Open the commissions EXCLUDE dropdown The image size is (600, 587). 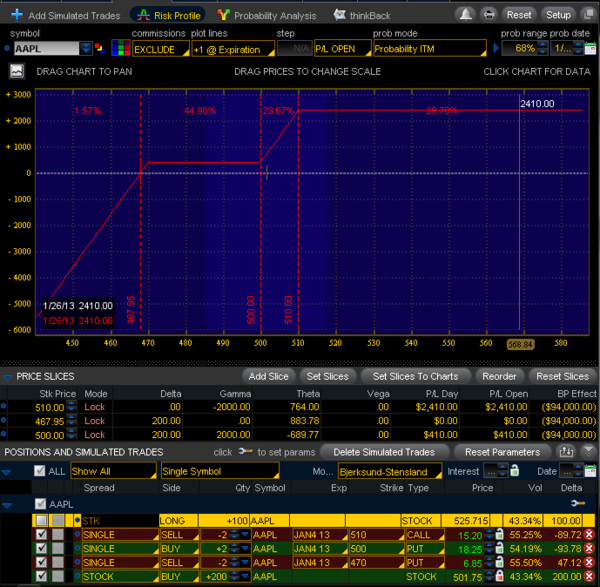161,49
